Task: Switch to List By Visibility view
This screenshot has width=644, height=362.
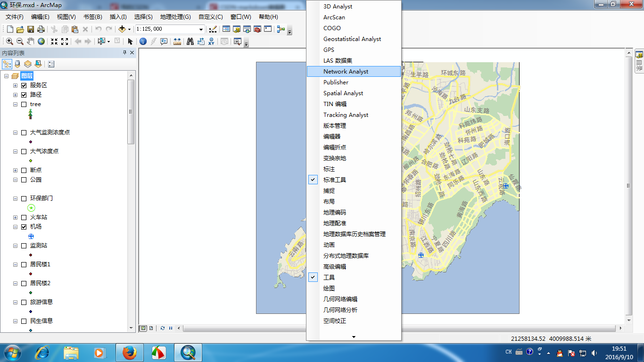Action: (x=28, y=64)
